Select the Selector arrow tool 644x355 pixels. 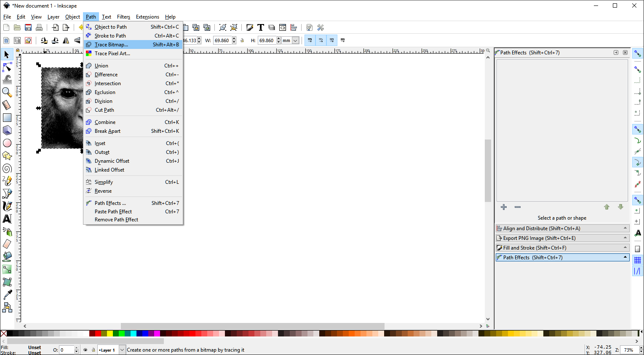point(7,54)
